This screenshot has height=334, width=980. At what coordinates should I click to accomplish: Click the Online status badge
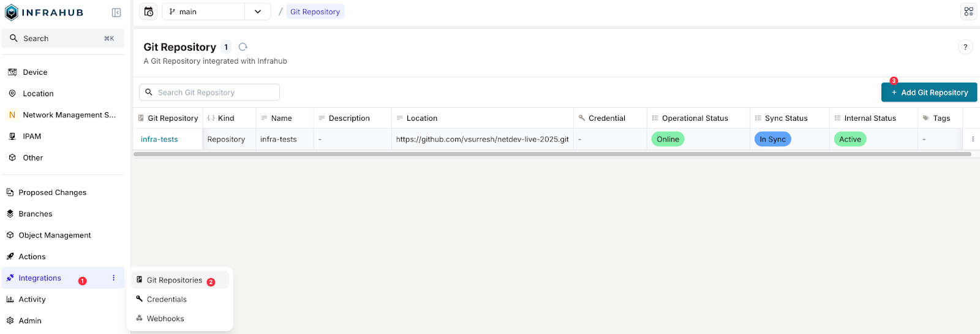[x=668, y=140]
